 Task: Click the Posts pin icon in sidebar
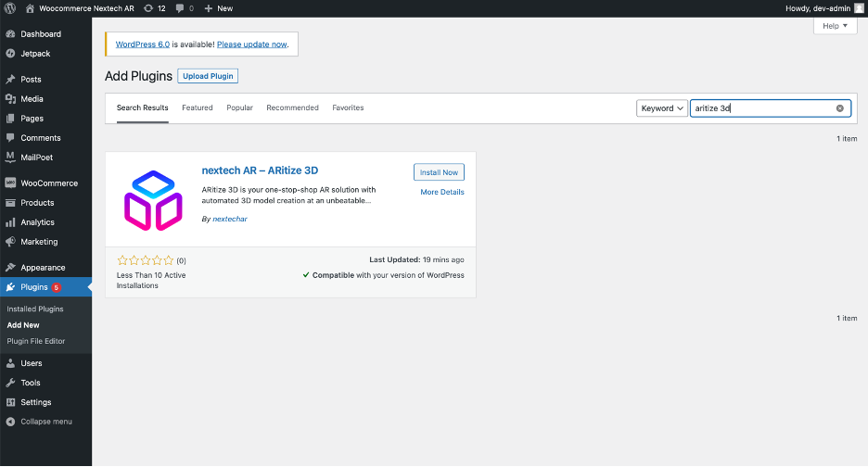pos(10,79)
